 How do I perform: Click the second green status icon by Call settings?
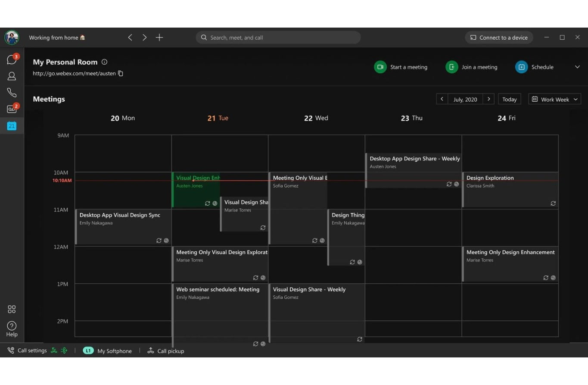tap(64, 351)
